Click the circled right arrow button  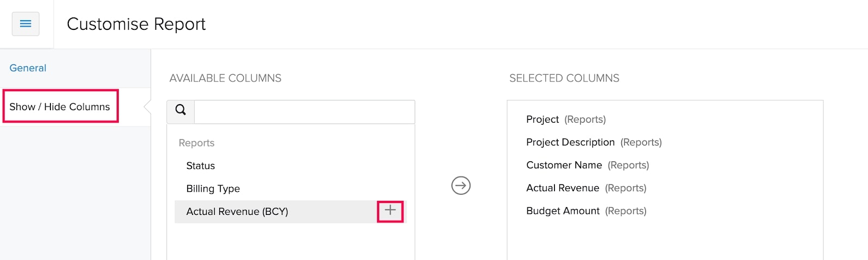coord(461,186)
